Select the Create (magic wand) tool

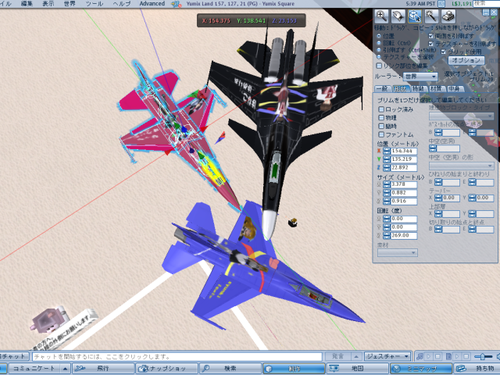coord(431,16)
